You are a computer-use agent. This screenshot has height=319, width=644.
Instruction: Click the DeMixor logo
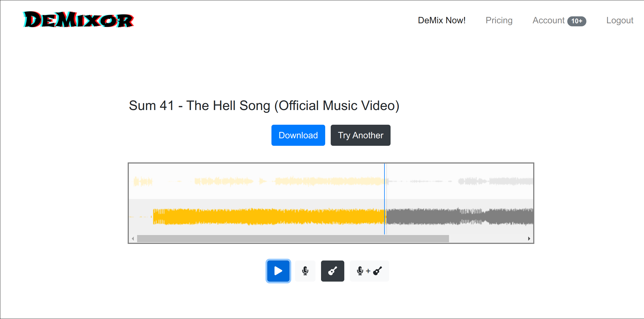point(78,20)
